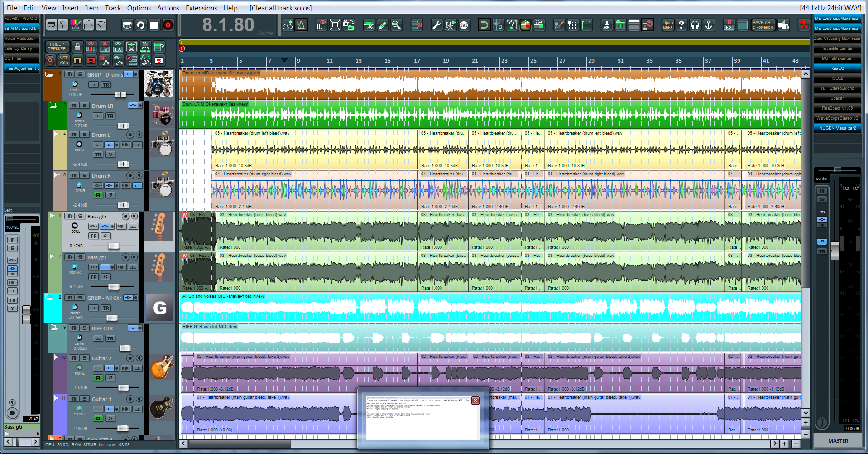Click the TR button on RIFF GTR track
Viewport: 868px width, 454px height.
[110, 338]
